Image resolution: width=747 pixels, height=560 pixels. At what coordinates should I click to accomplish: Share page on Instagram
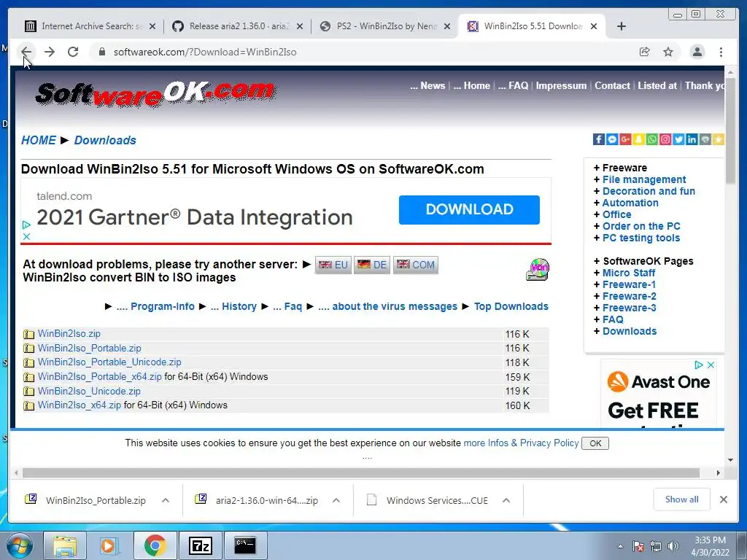point(665,139)
